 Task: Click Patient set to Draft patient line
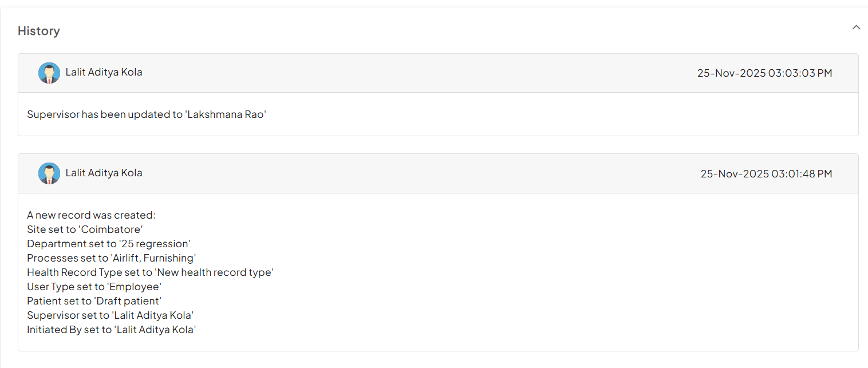94,301
